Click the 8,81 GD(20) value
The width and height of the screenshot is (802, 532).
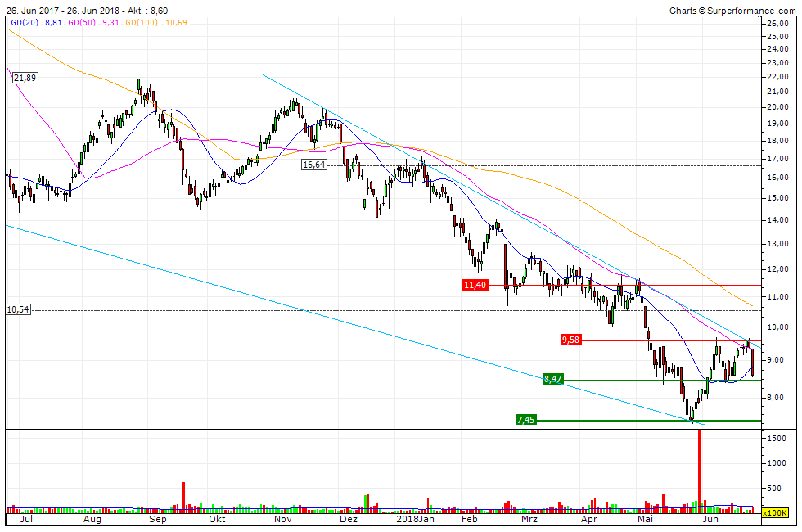point(54,23)
